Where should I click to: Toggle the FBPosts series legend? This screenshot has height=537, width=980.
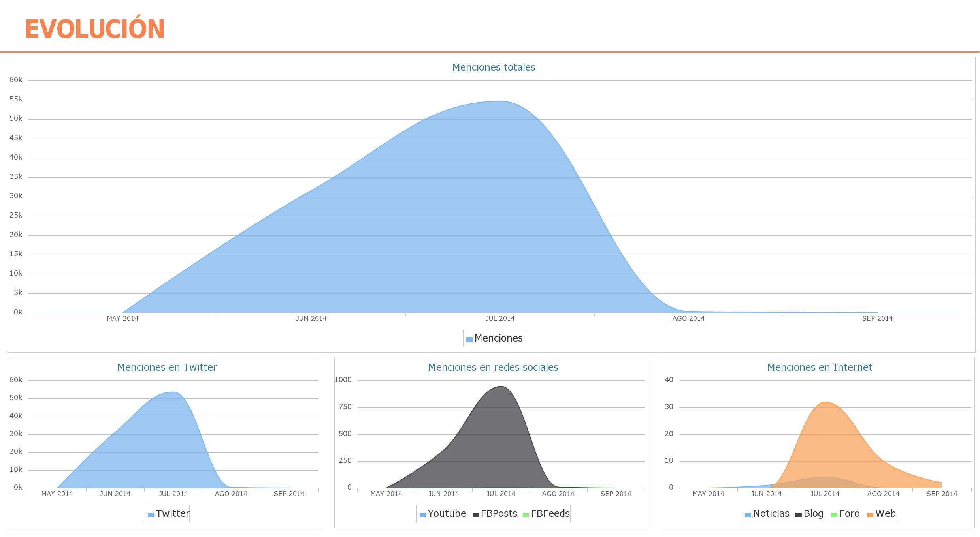495,514
